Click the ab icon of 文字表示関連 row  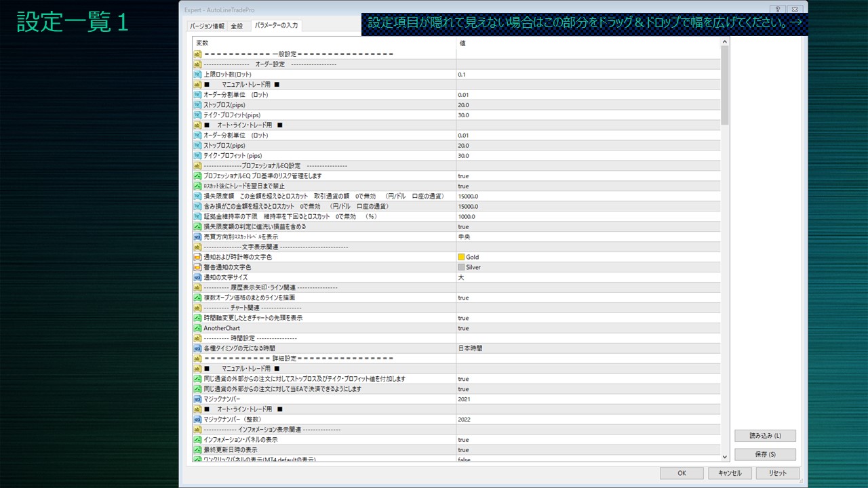[198, 247]
